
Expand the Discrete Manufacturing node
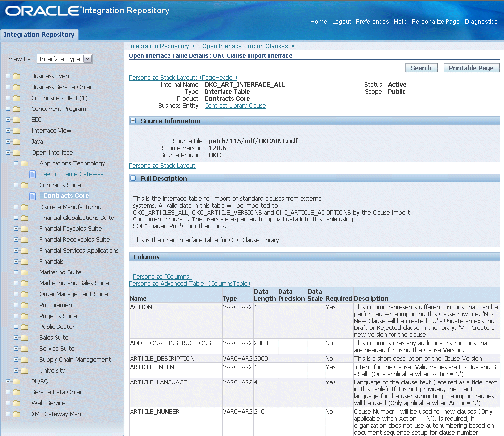[16, 207]
